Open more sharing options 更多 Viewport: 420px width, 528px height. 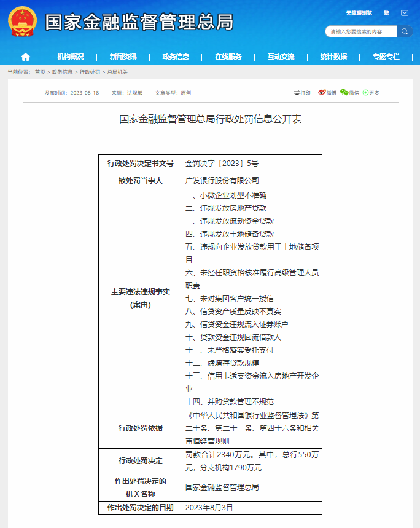point(370,93)
